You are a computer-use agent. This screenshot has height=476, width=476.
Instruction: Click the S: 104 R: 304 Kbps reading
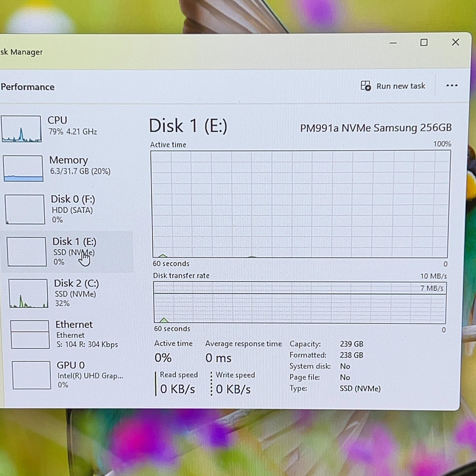pos(87,344)
